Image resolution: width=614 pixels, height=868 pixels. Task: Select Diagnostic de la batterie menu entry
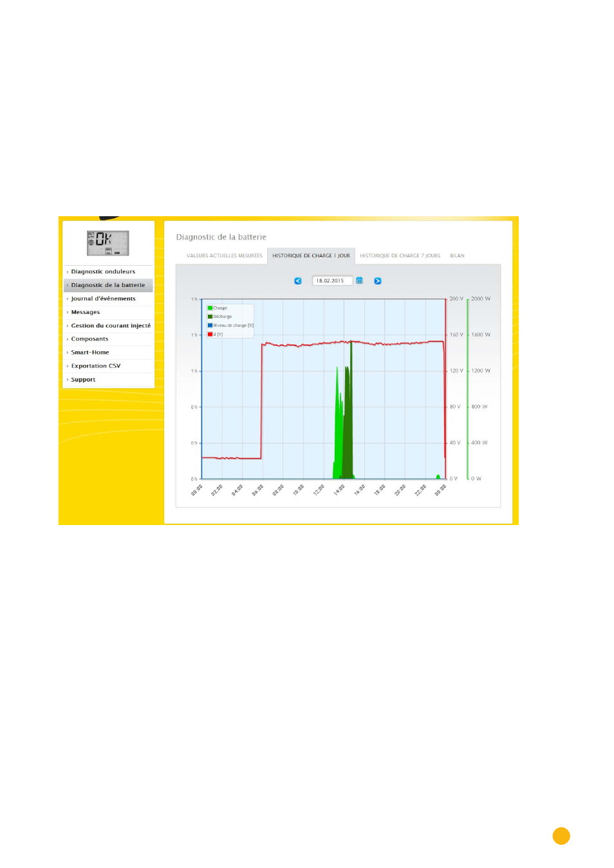tap(108, 285)
